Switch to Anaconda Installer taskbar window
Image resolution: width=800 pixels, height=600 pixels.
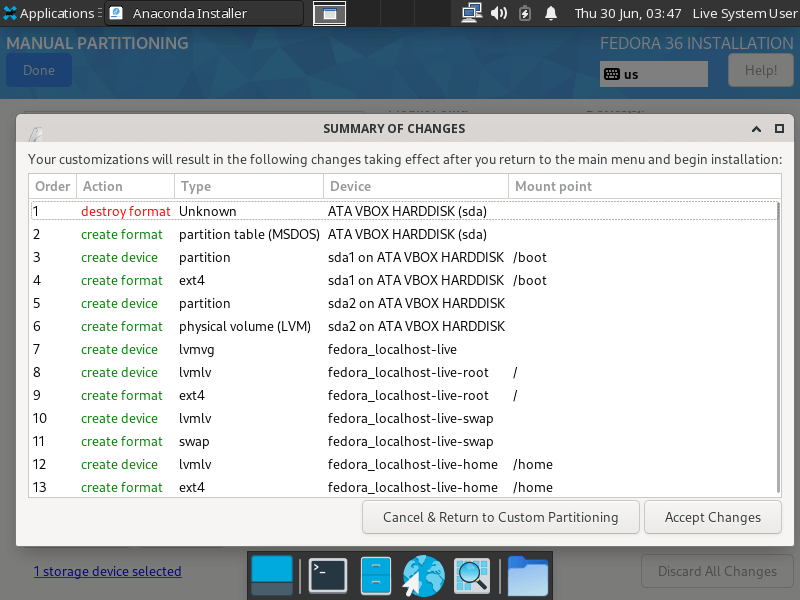[204, 13]
